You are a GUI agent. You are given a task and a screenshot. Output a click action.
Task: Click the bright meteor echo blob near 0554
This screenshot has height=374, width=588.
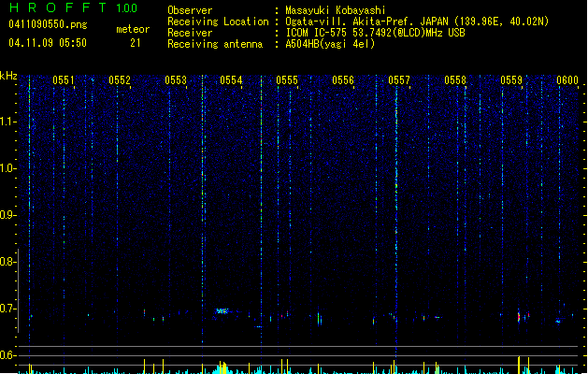tap(222, 311)
